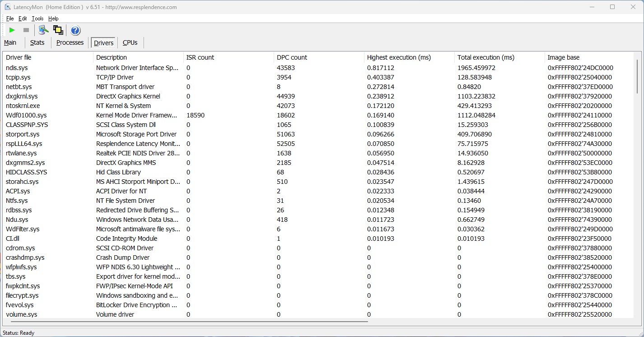Select the WdFilter.sys driver row
The width and height of the screenshot is (644, 337).
[318, 229]
